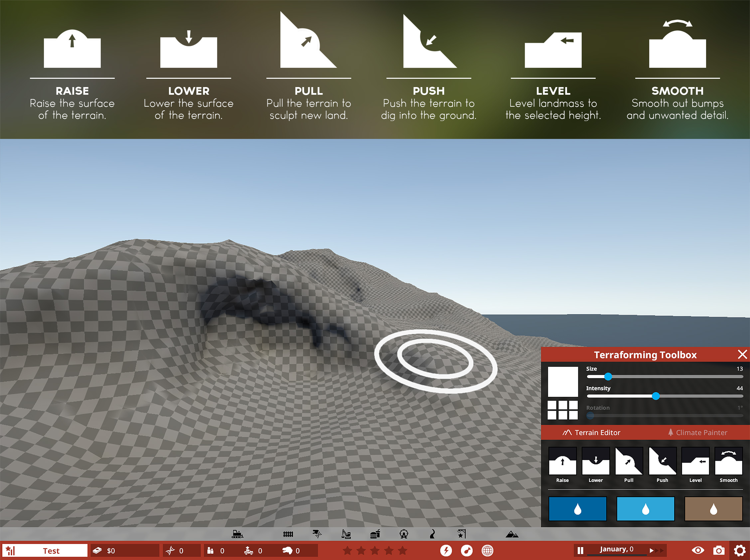The height and width of the screenshot is (560, 750).
Task: Click the circular terrain brush cursor
Action: pyautogui.click(x=435, y=362)
